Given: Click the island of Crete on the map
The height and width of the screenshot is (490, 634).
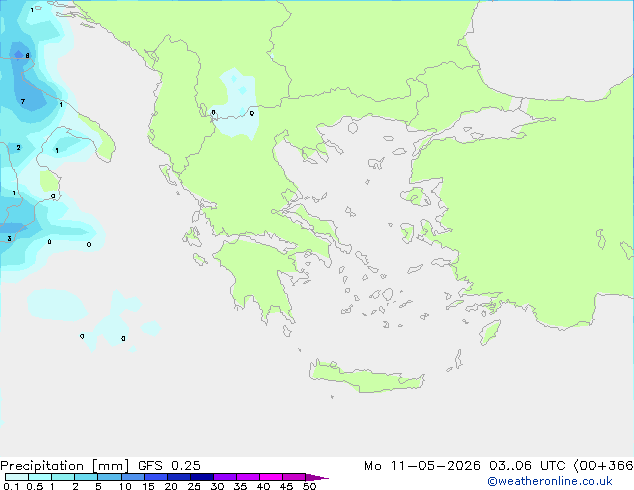Looking at the screenshot, I should point(366,377).
